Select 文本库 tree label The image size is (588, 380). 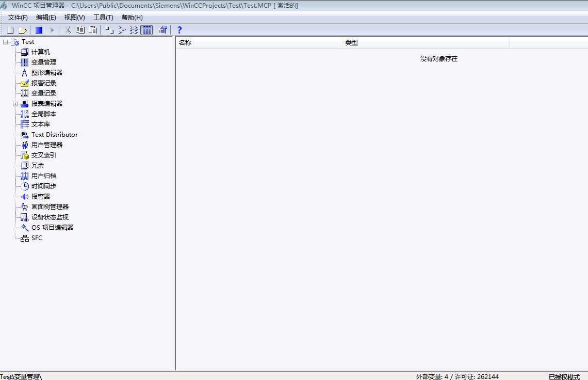(x=41, y=124)
